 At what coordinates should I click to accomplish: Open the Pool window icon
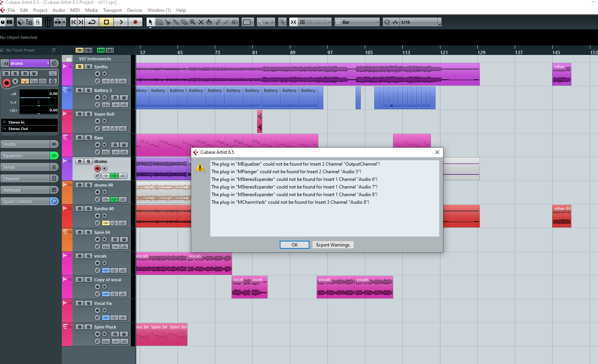(x=29, y=22)
